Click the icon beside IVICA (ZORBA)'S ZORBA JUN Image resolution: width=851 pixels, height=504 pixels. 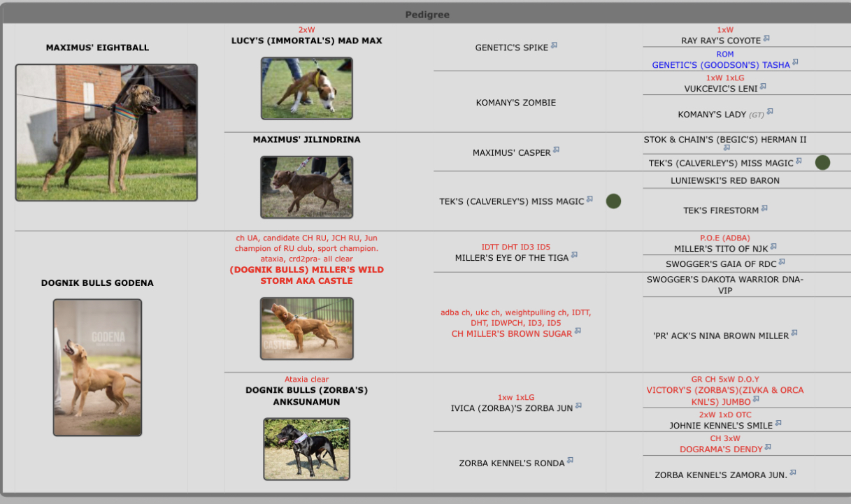579,406
